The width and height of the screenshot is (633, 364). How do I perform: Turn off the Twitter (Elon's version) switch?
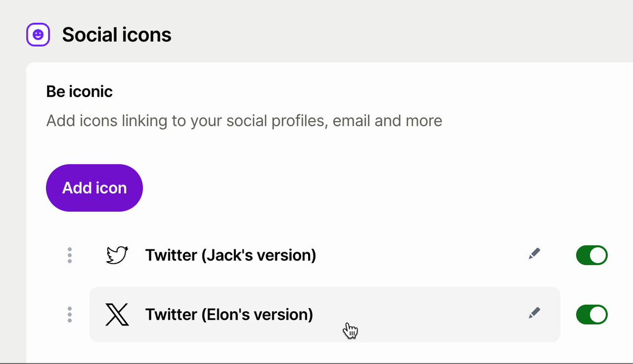point(592,314)
